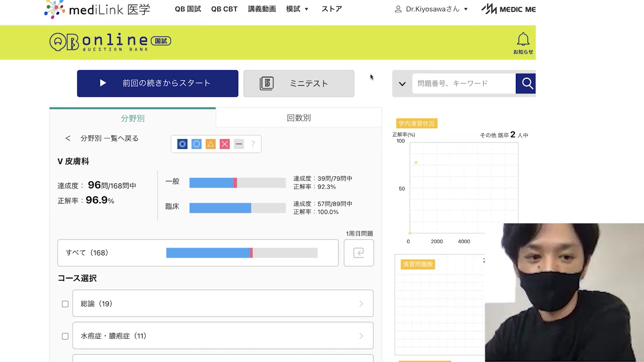Click the question mark help icon

pyautogui.click(x=253, y=144)
